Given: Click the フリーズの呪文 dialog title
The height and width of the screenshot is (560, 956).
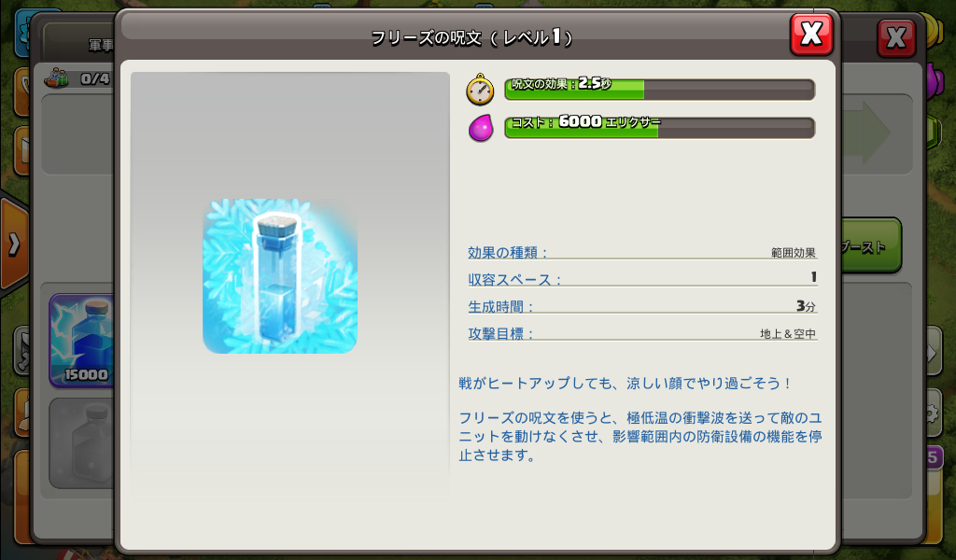Looking at the screenshot, I should [471, 37].
